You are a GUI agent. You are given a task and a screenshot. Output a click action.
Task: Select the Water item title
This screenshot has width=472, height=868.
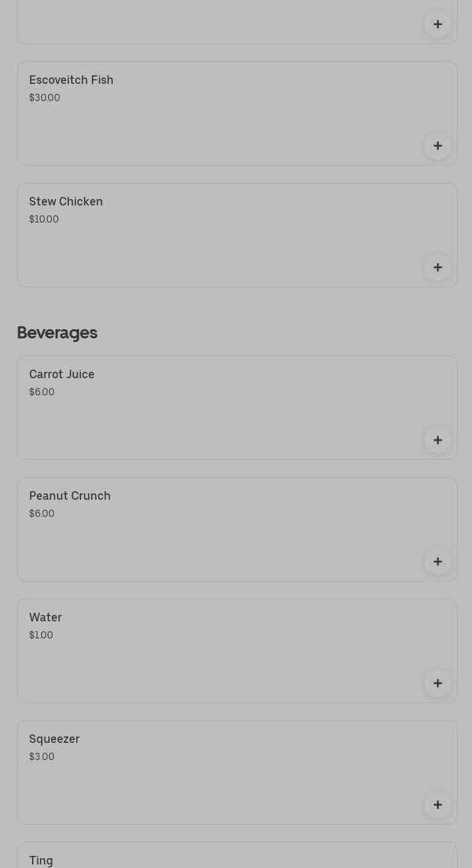pos(45,618)
